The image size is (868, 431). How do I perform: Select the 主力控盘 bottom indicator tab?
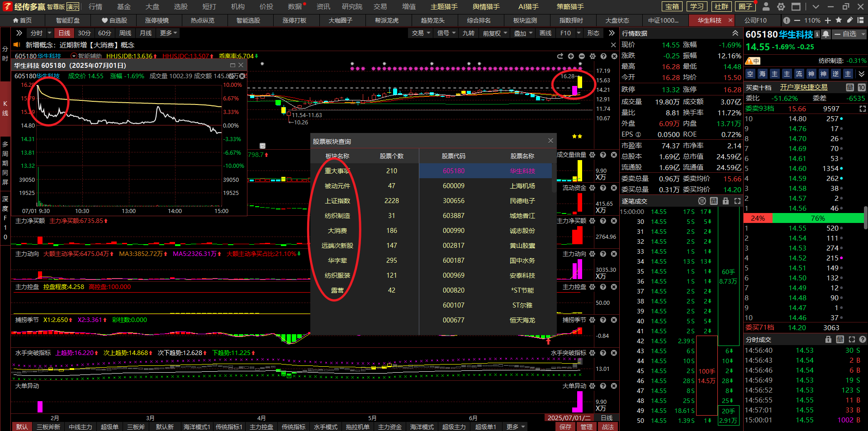click(x=261, y=426)
